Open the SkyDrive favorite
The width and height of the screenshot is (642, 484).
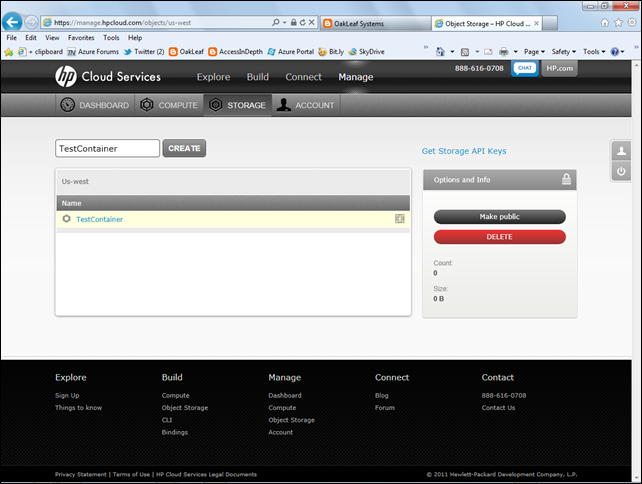pos(366,52)
